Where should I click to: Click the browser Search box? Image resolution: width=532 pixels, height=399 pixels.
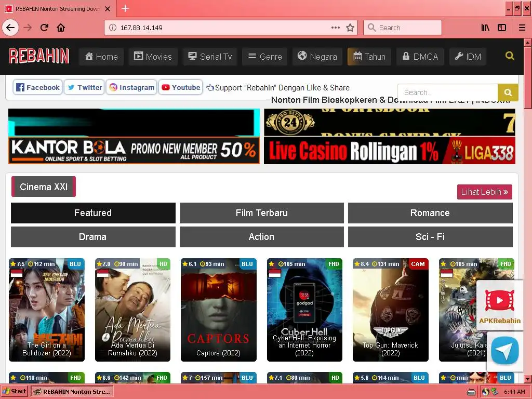pyautogui.click(x=403, y=28)
